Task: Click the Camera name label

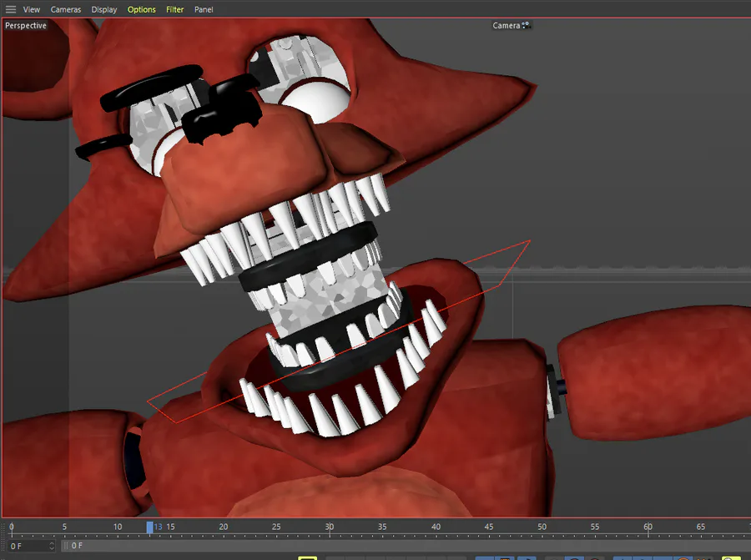Action: [x=507, y=25]
